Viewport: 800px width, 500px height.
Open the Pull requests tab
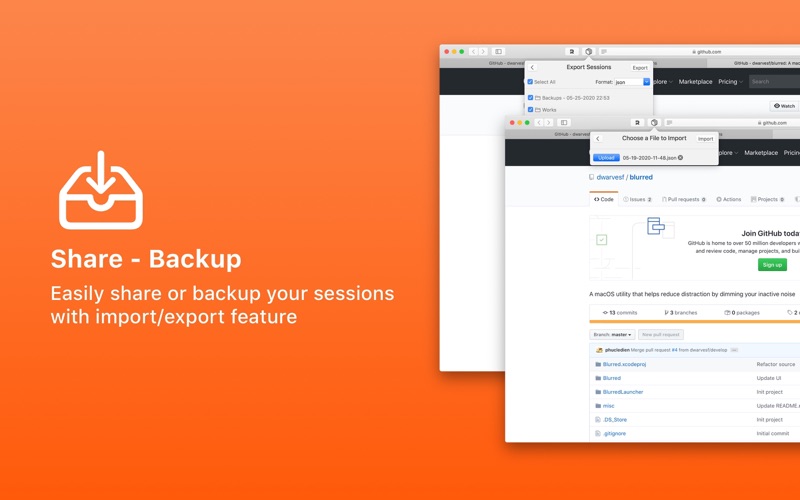coord(684,199)
